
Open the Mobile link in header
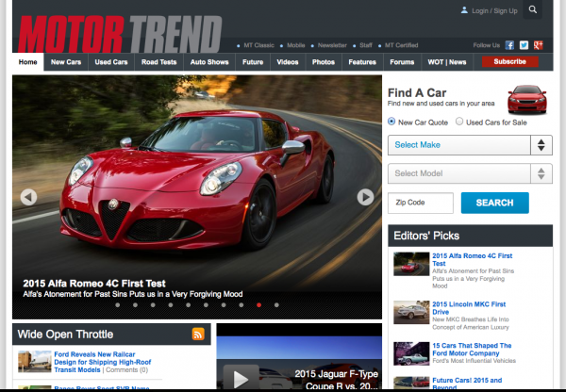[296, 45]
